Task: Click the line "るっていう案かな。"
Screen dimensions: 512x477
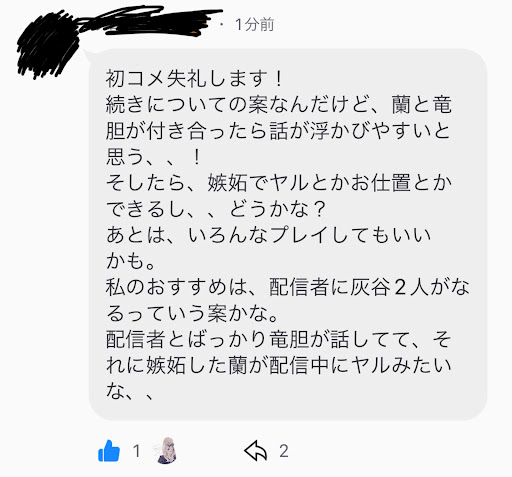Action: point(192,313)
